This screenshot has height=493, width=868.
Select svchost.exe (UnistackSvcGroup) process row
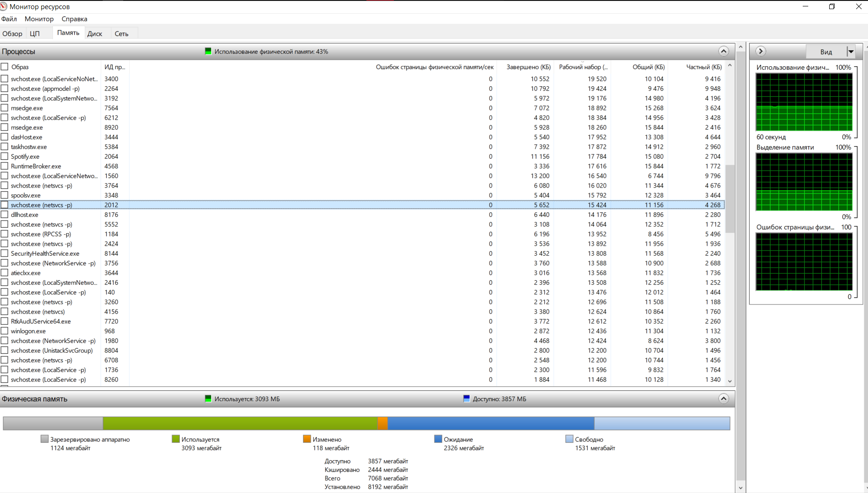[362, 350]
